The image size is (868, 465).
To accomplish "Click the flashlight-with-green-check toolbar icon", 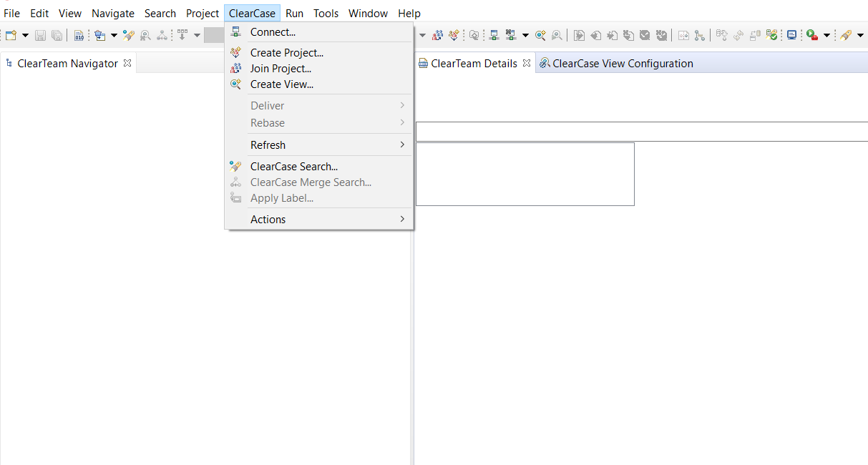I will (x=771, y=35).
